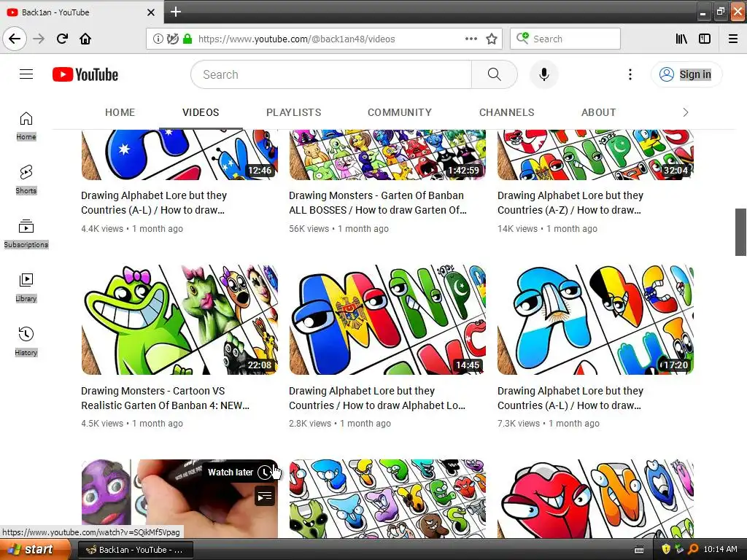Open site information icon in address bar

click(158, 39)
